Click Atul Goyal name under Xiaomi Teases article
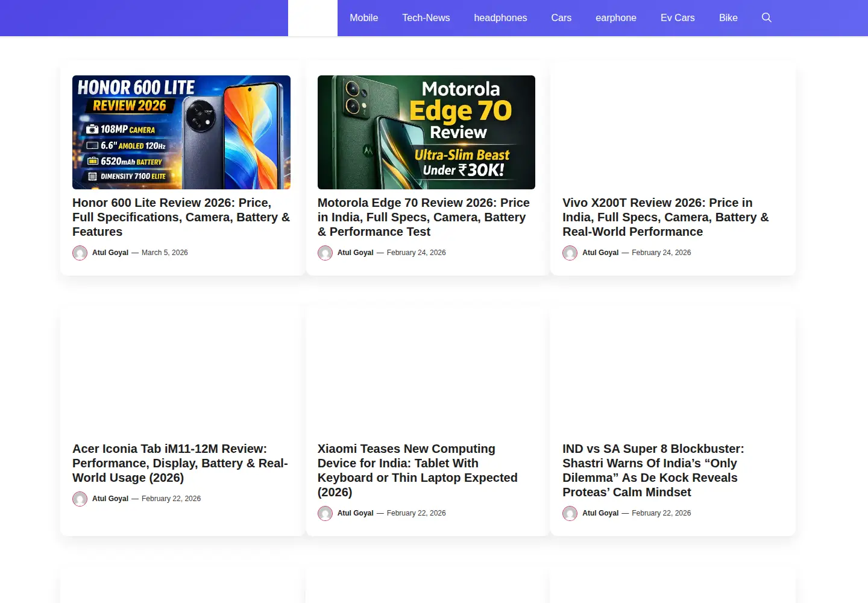868x603 pixels. point(356,513)
